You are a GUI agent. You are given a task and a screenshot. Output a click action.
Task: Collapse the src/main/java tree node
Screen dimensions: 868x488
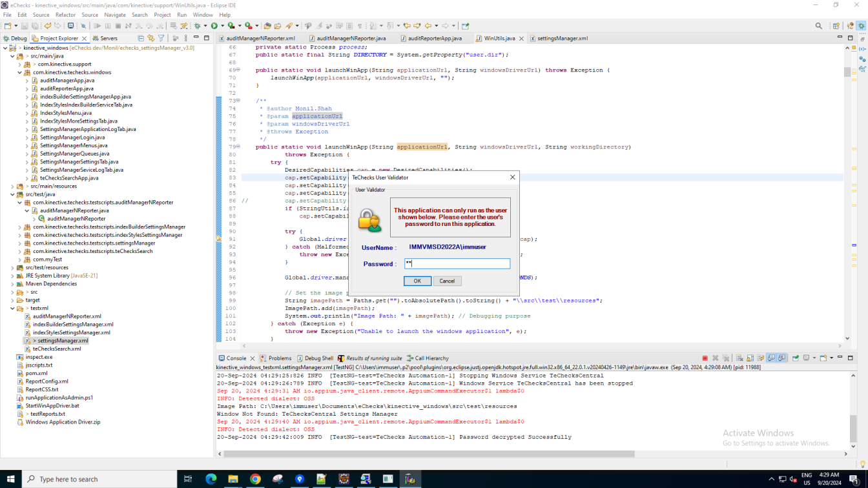click(12, 56)
